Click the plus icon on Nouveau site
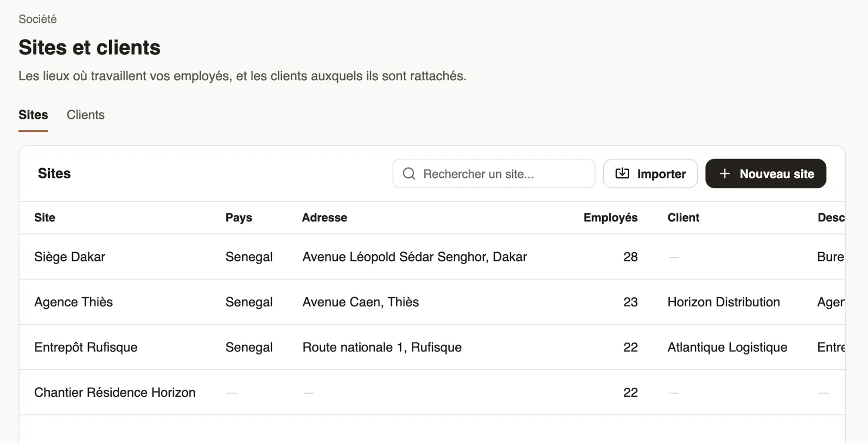 (725, 174)
